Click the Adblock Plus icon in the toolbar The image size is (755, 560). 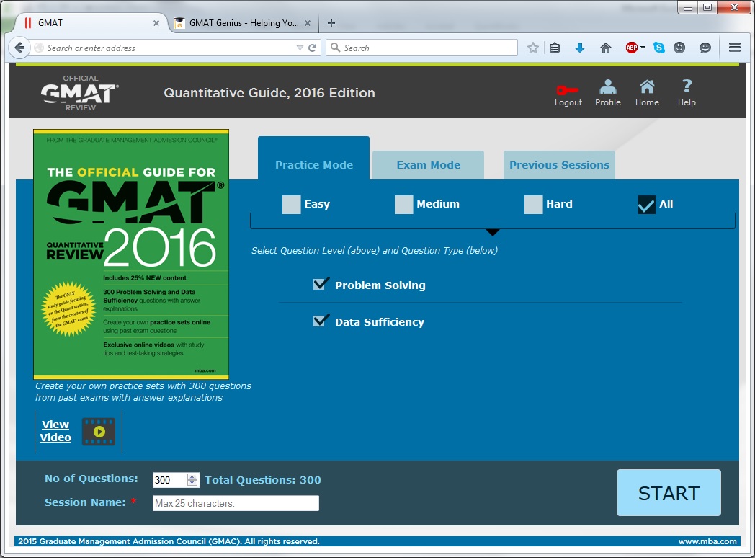[x=631, y=48]
